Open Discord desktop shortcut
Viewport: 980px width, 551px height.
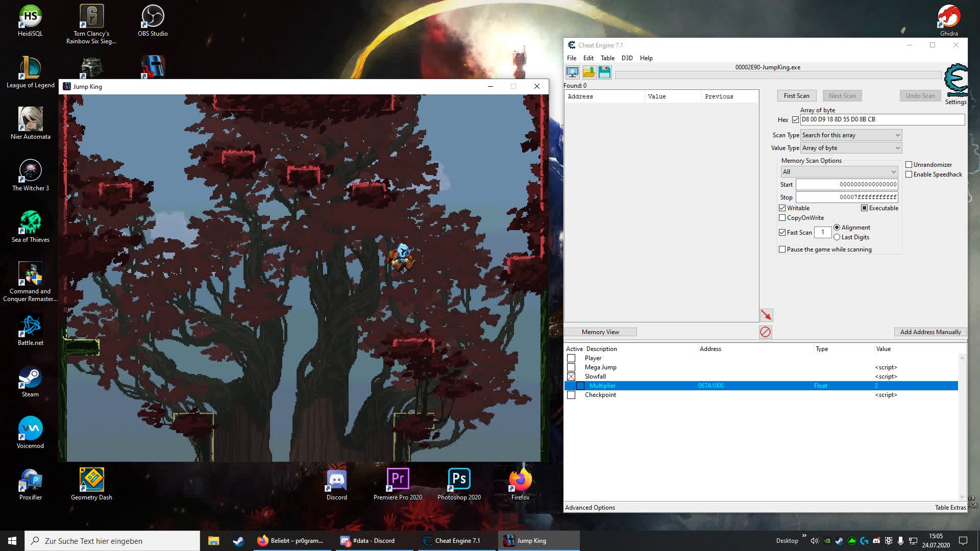pos(336,484)
